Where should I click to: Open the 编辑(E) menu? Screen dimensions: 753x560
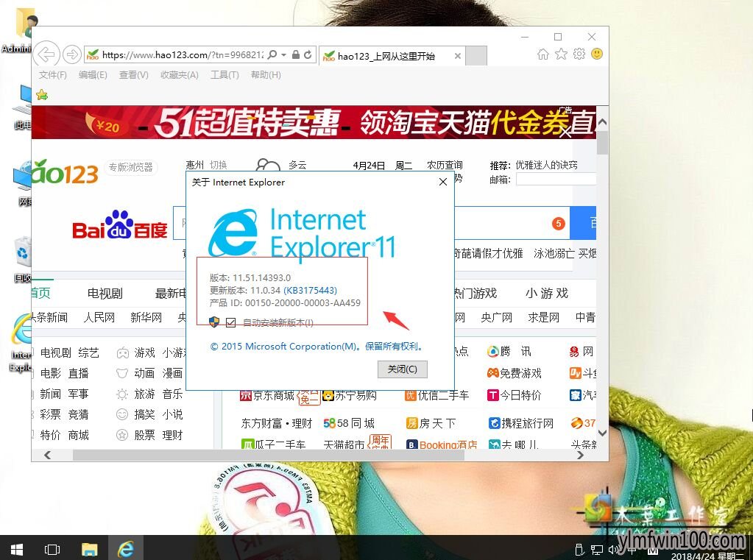coord(93,75)
